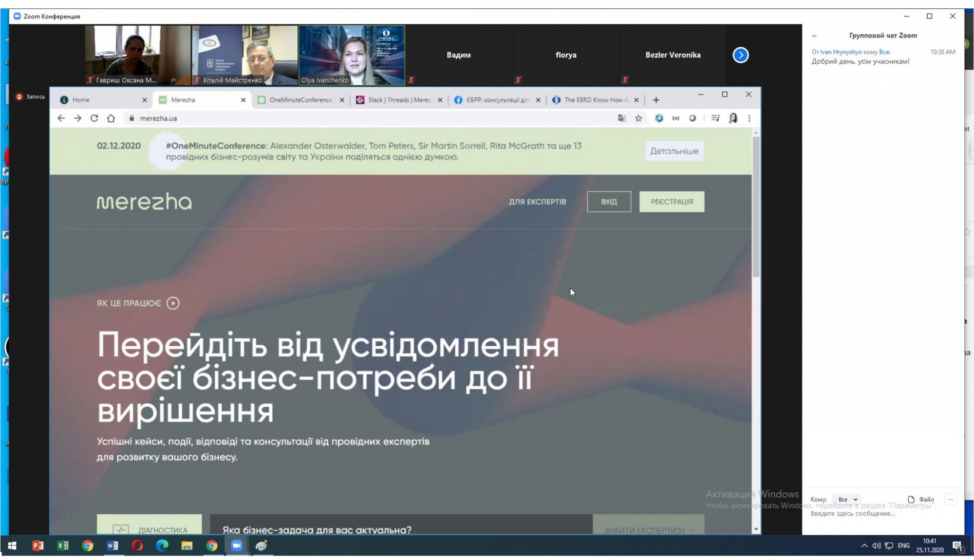
Task: Open Opera from the taskbar
Action: (137, 546)
